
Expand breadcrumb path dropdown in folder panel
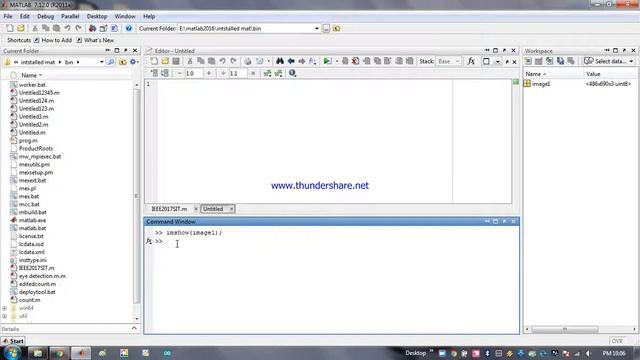tap(102, 62)
